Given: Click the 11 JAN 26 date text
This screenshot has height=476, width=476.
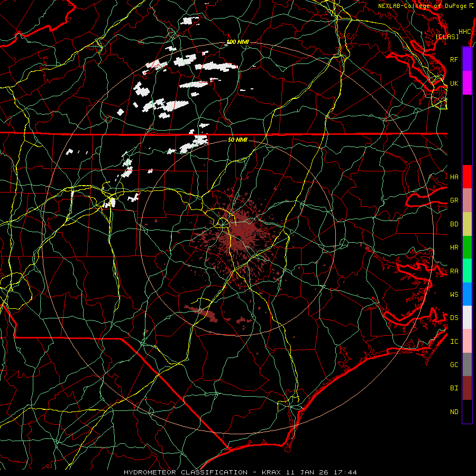Looking at the screenshot, I should tap(307, 472).
